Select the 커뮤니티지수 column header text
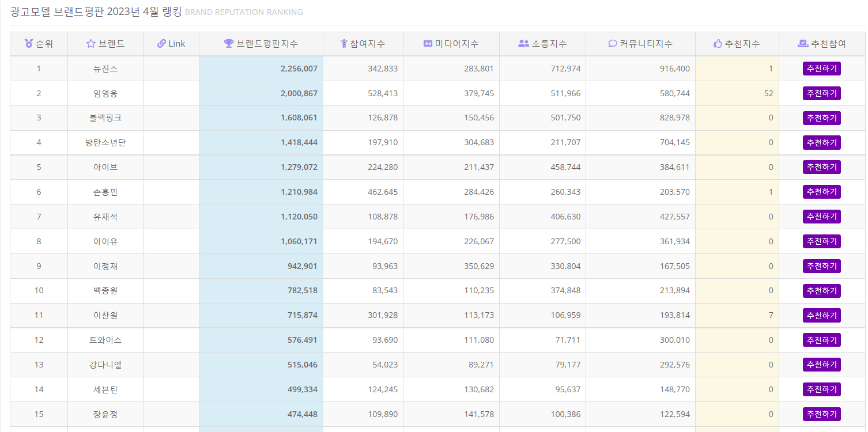 pos(646,44)
